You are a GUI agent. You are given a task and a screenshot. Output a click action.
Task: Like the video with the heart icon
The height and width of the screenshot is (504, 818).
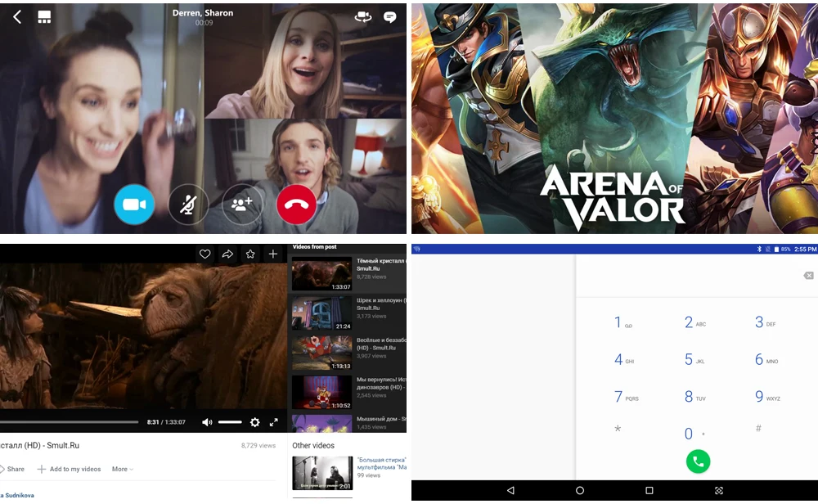click(x=205, y=254)
